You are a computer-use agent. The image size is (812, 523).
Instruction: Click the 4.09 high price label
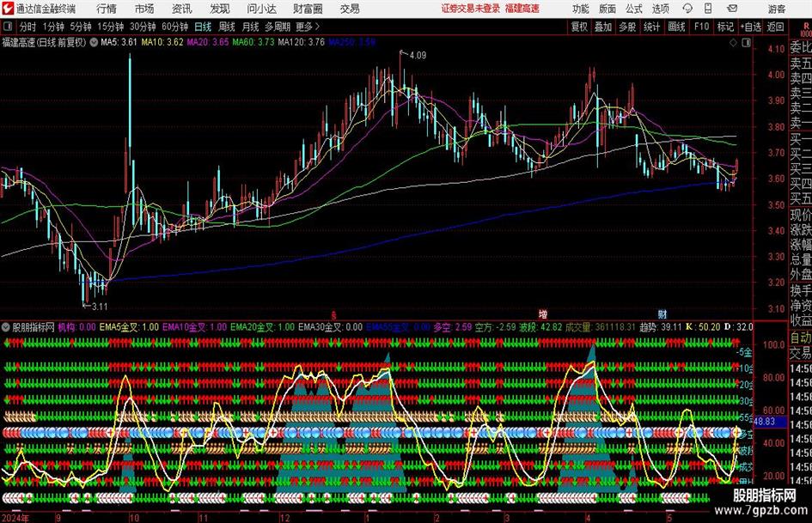pyautogui.click(x=418, y=55)
